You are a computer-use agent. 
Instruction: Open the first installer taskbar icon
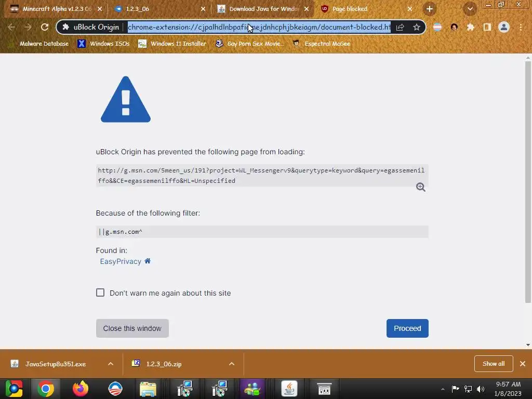coord(185,389)
